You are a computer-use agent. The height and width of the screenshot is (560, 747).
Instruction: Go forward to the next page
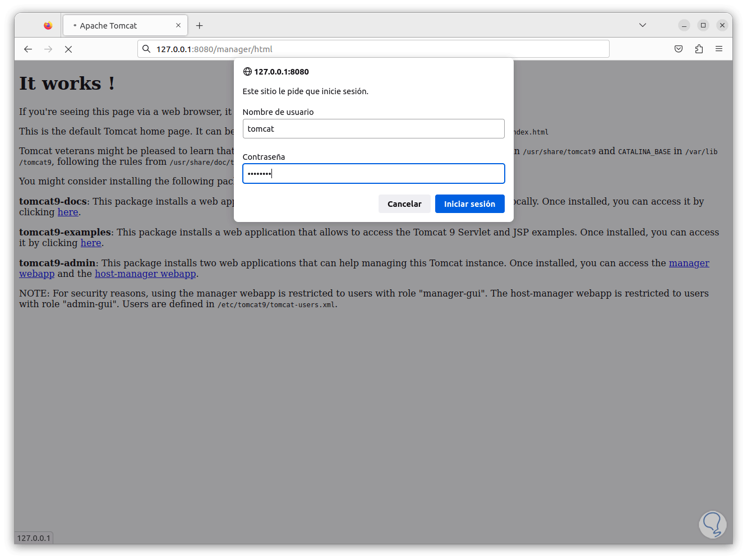pos(48,49)
